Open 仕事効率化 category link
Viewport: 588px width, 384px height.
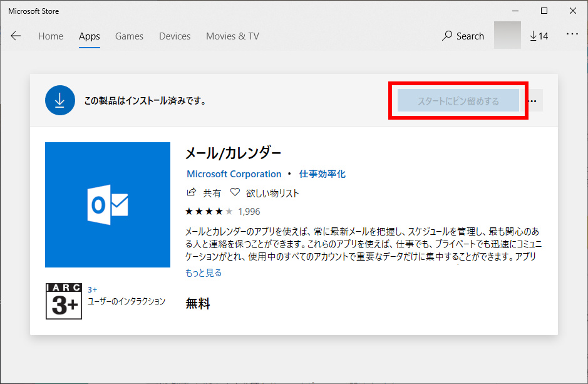(x=322, y=174)
